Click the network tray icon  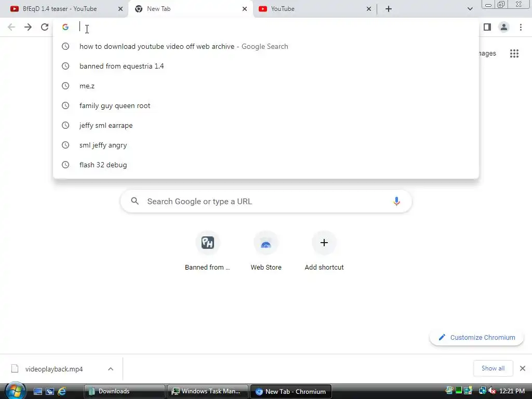coord(482,391)
